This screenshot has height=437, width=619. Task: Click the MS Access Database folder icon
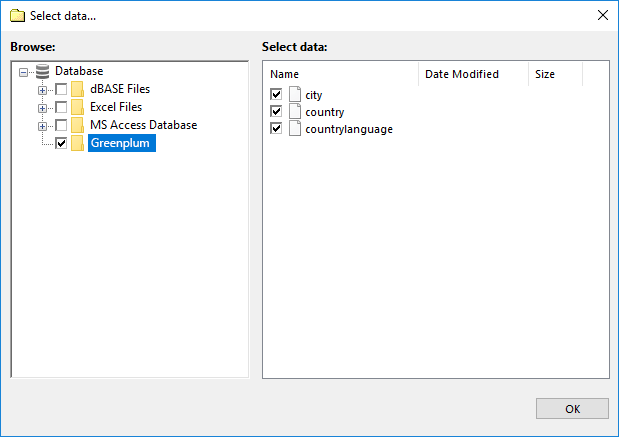coord(77,125)
